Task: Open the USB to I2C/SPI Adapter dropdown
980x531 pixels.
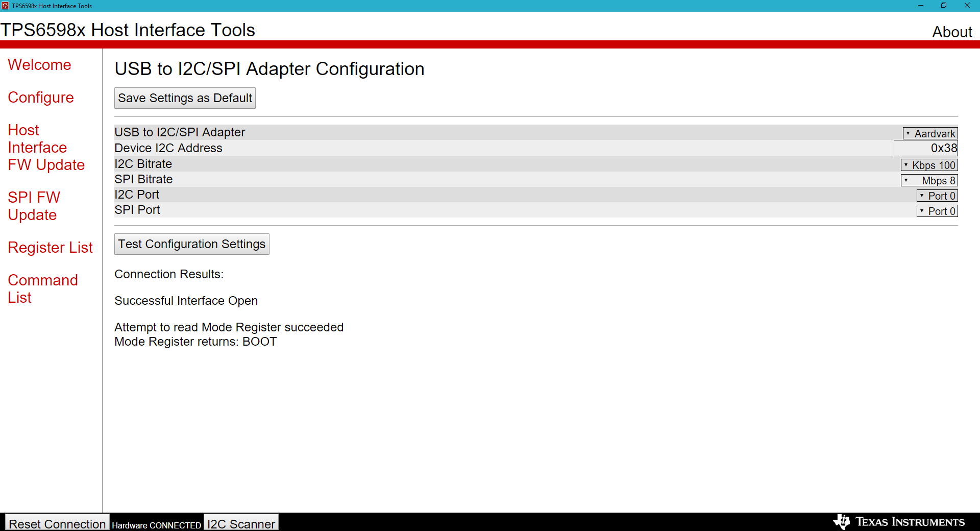Action: pos(930,133)
